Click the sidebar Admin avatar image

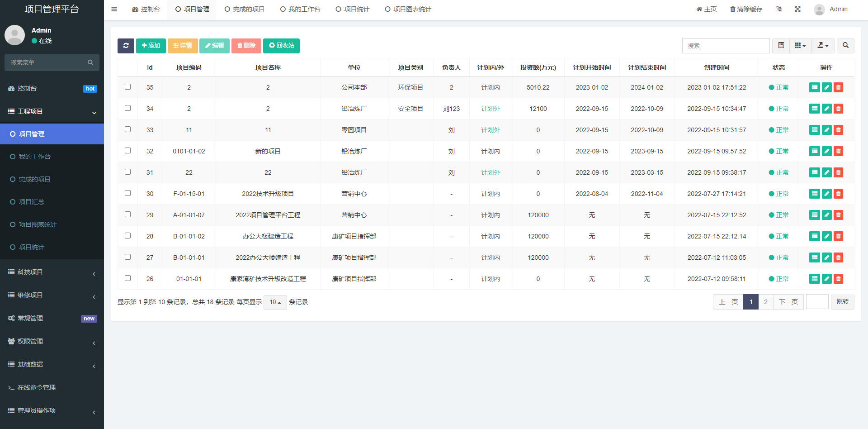coord(14,35)
